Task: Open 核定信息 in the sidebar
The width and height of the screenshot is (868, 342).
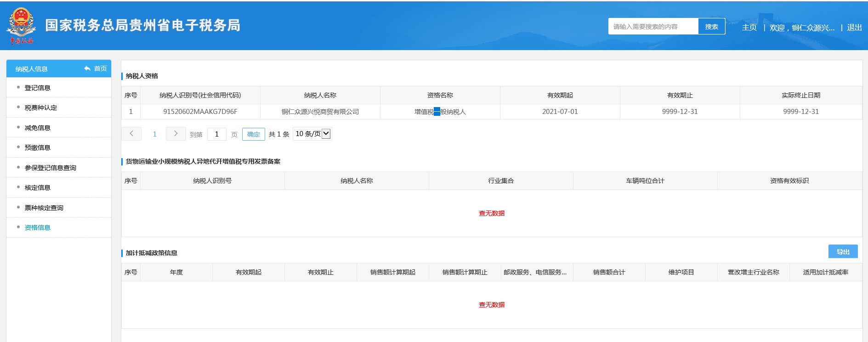Action: 38,188
